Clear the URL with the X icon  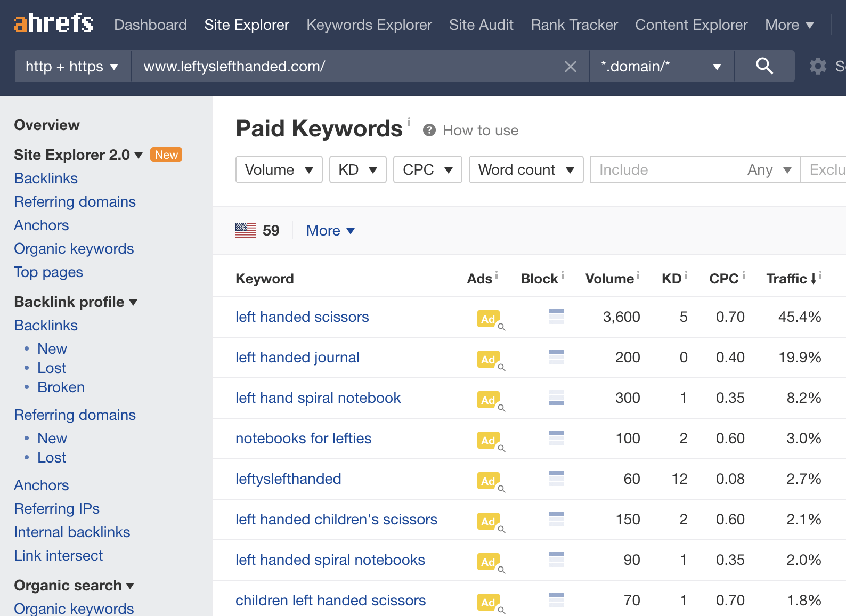point(570,67)
